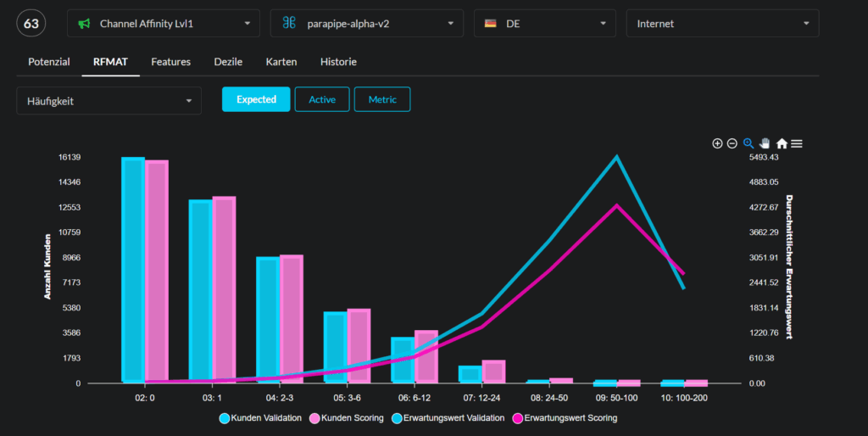This screenshot has width=868, height=436.
Task: Click the green megaphone channel icon
Action: click(85, 24)
